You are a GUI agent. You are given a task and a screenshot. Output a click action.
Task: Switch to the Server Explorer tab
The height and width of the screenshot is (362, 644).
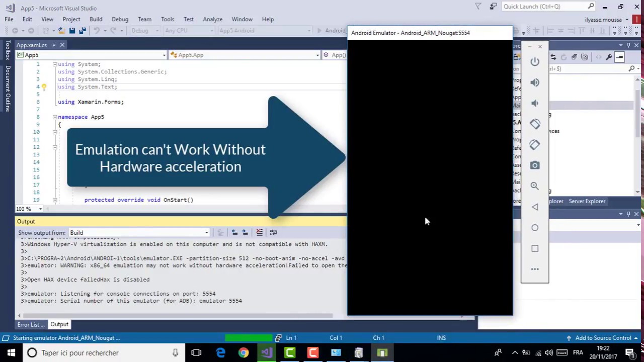coord(587,201)
